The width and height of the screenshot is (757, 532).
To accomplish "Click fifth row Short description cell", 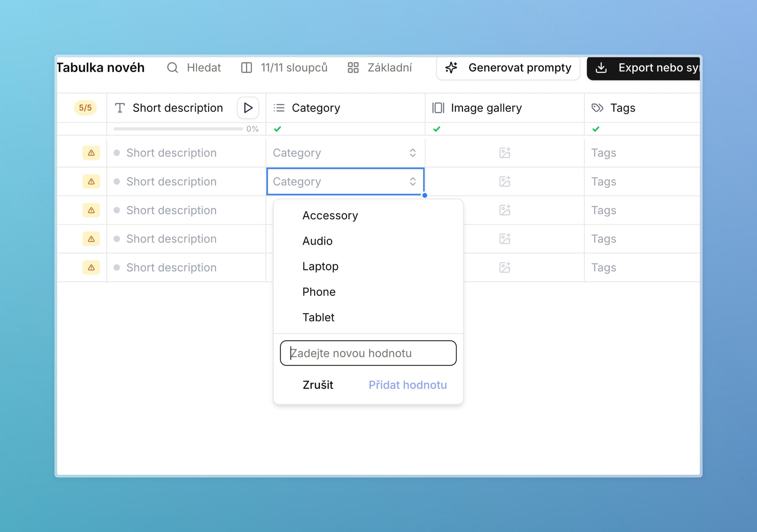I will (186, 267).
